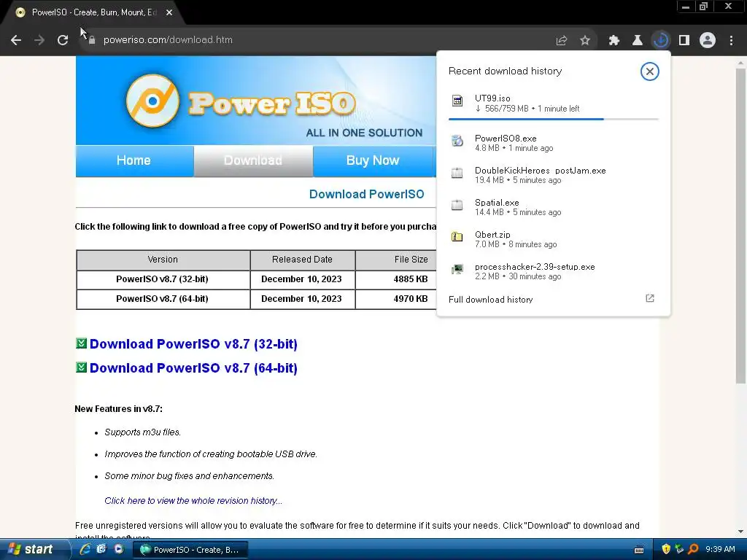
Task: Select PowerISO v8.7 (32-bit) table cell
Action: pos(163,279)
